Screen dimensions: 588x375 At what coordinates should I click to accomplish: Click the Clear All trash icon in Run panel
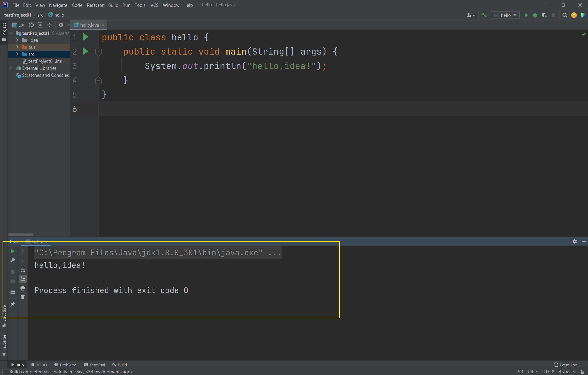pyautogui.click(x=23, y=297)
